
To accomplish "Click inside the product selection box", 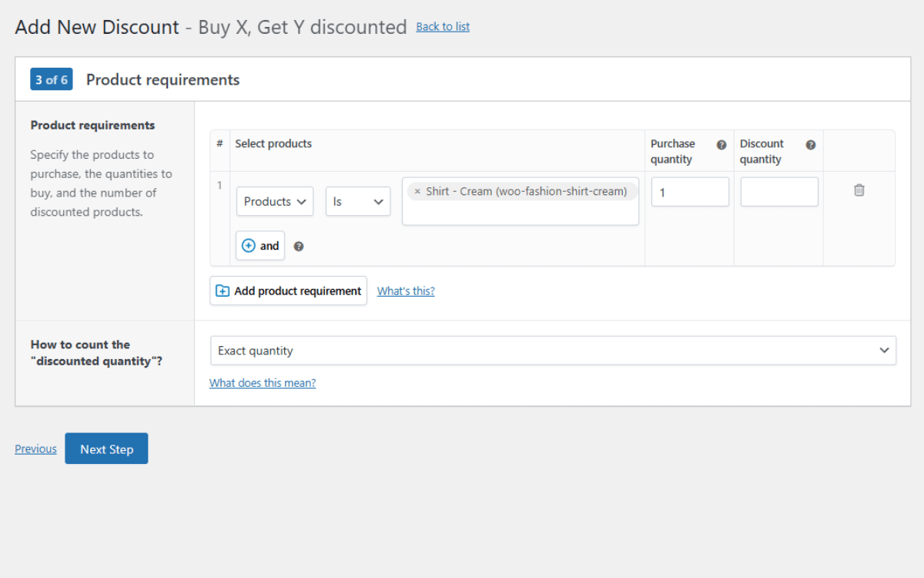I will click(520, 213).
